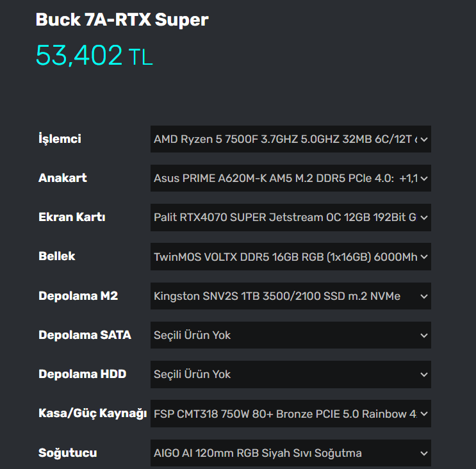Click the Depolama M2 label

[x=78, y=296]
